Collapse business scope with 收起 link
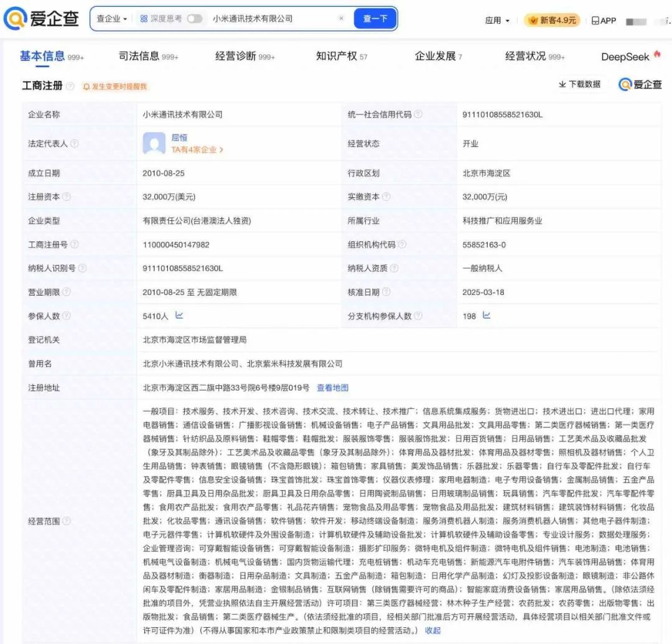The height and width of the screenshot is (644, 672). pyautogui.click(x=432, y=631)
